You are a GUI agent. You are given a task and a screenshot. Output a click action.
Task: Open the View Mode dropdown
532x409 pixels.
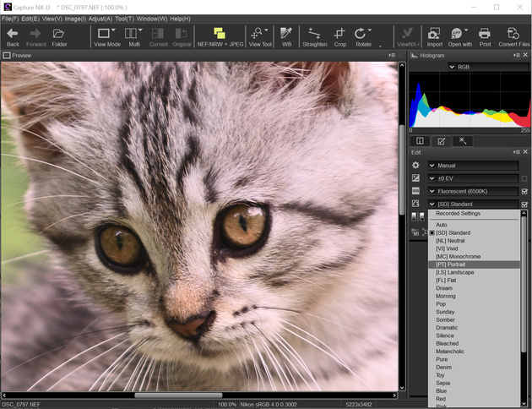tap(106, 35)
